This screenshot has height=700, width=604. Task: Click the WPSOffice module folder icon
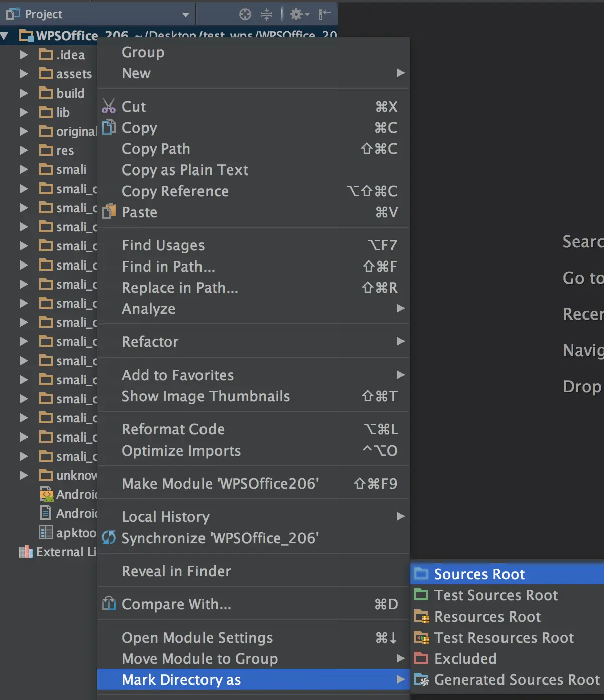click(x=26, y=36)
